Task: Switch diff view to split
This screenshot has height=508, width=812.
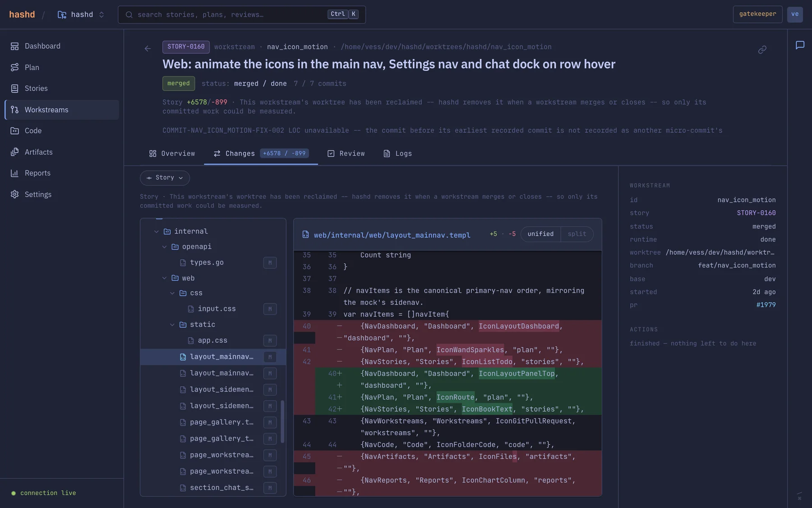Action: pyautogui.click(x=577, y=234)
